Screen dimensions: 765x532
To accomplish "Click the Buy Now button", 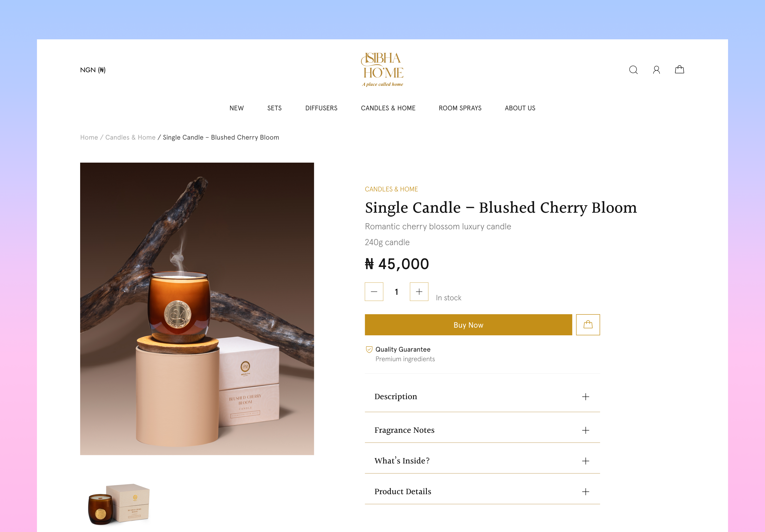I will (x=468, y=325).
